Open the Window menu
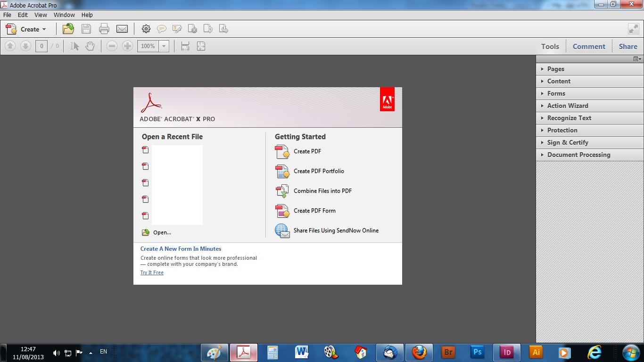This screenshot has width=644, height=362. pos(64,15)
